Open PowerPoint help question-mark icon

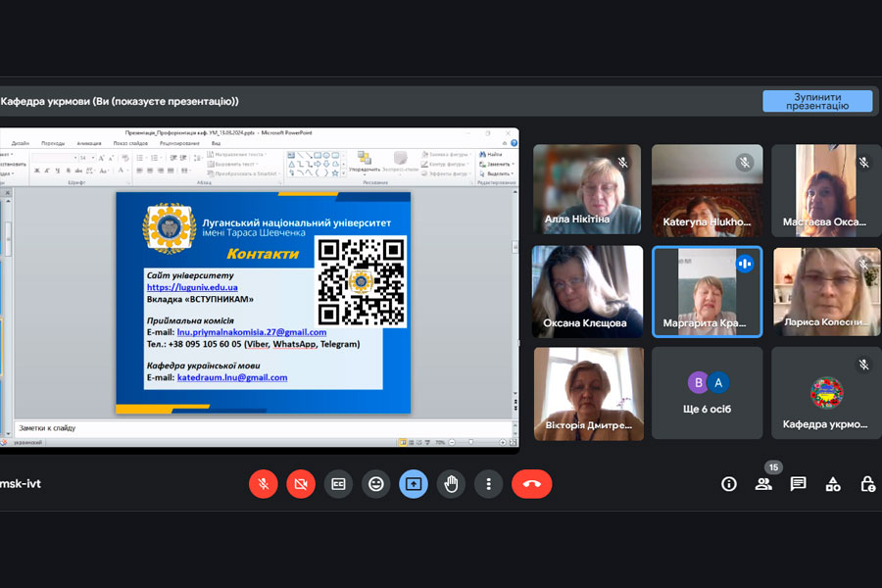(514, 143)
